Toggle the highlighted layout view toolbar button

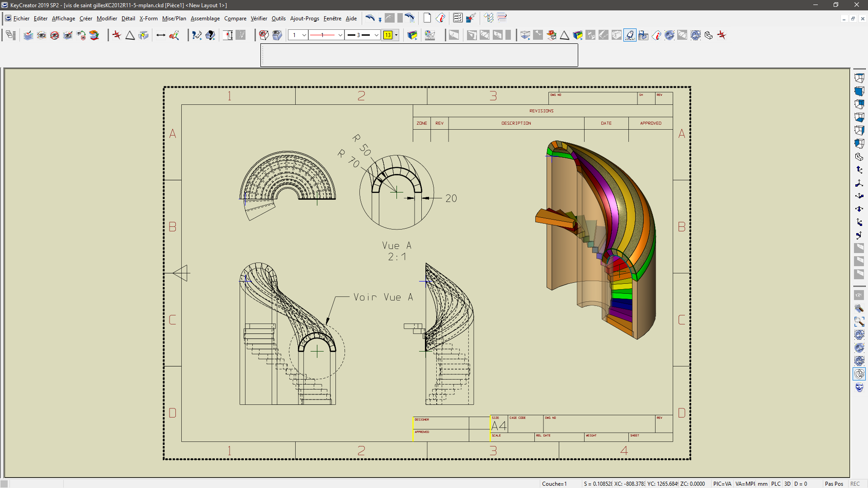[630, 35]
